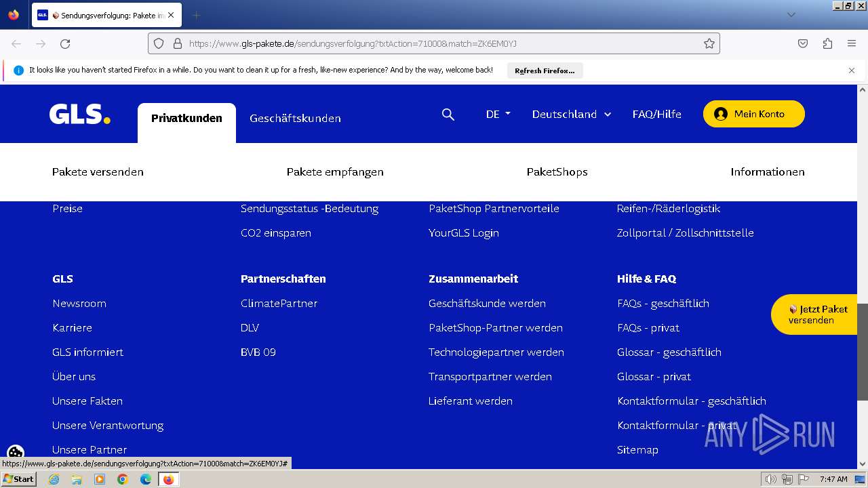868x488 pixels.
Task: Open the Informationen menu
Action: [768, 172]
